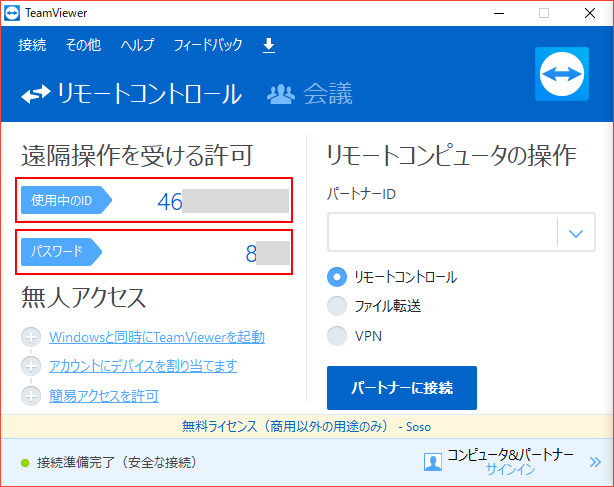Click the サインイン link
614x487 pixels.
click(510, 469)
